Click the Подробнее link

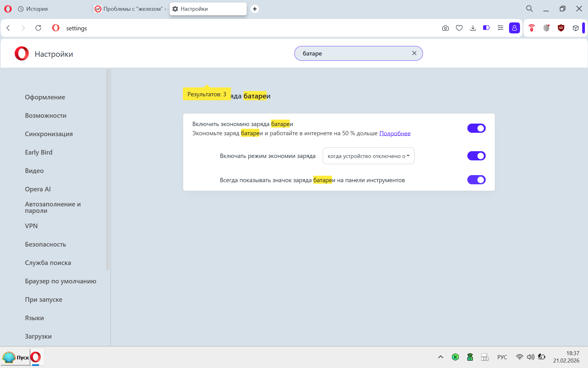[395, 133]
